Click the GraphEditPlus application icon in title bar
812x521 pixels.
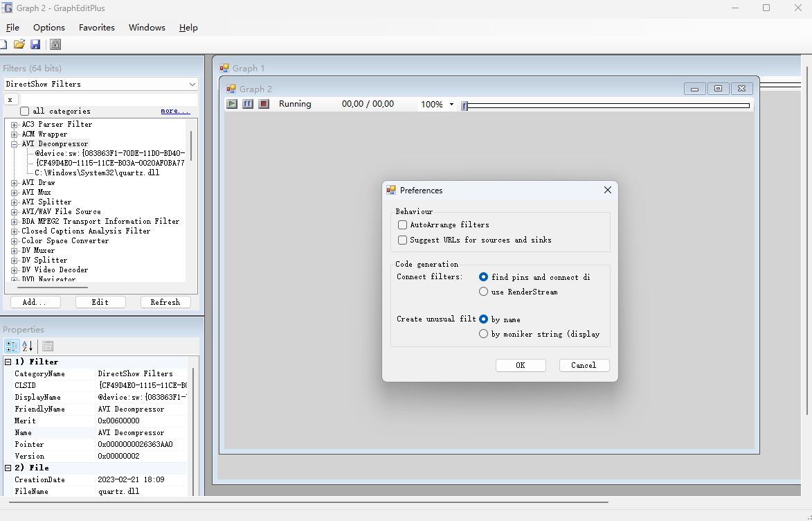click(x=7, y=8)
